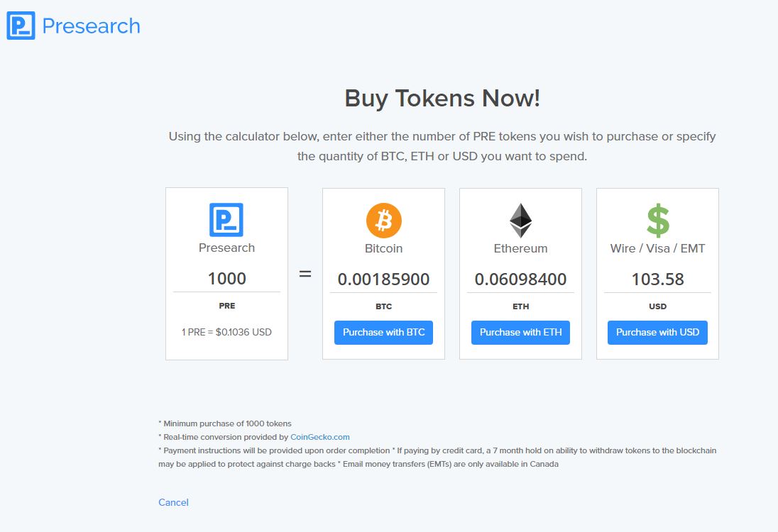This screenshot has width=778, height=532.
Task: Click the Bitcoin label text
Action: tap(383, 248)
